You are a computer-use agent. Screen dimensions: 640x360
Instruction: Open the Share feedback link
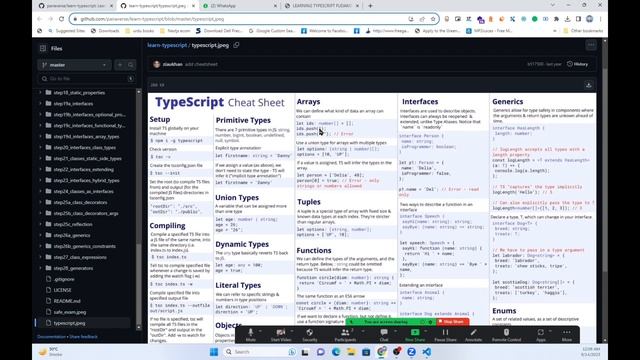coord(83,337)
